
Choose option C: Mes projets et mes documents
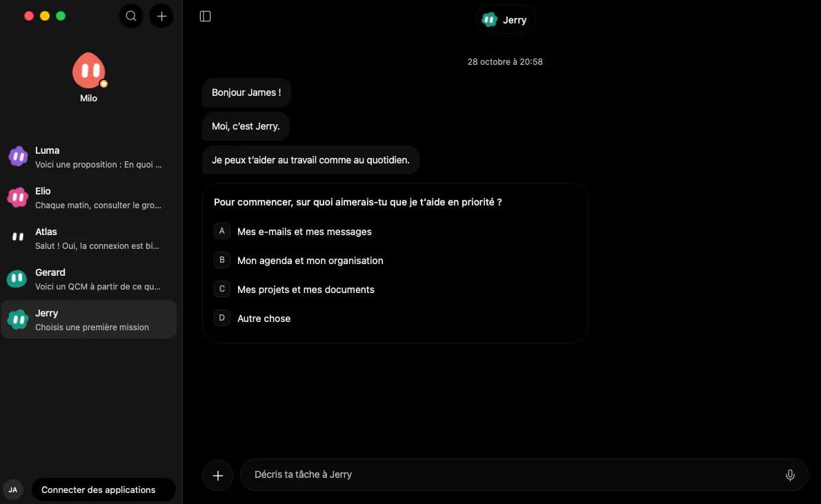395,290
